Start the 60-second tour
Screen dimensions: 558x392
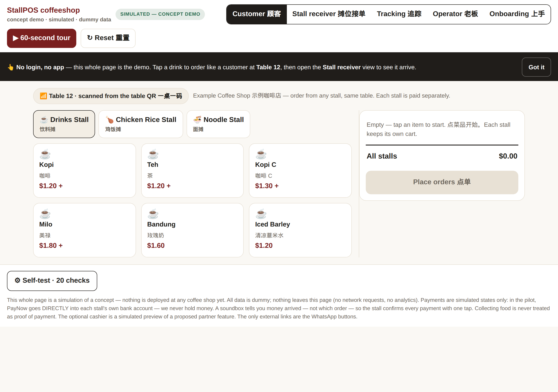click(x=42, y=38)
